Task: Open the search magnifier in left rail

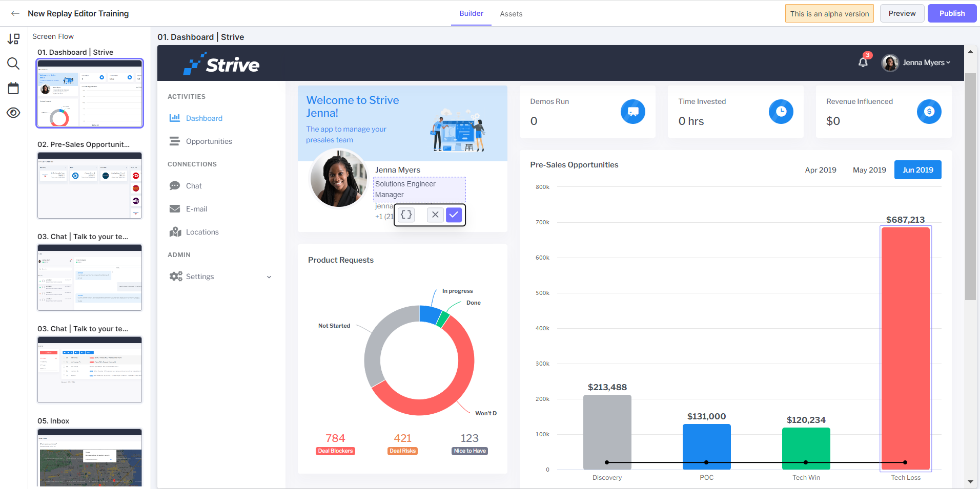Action: [13, 63]
